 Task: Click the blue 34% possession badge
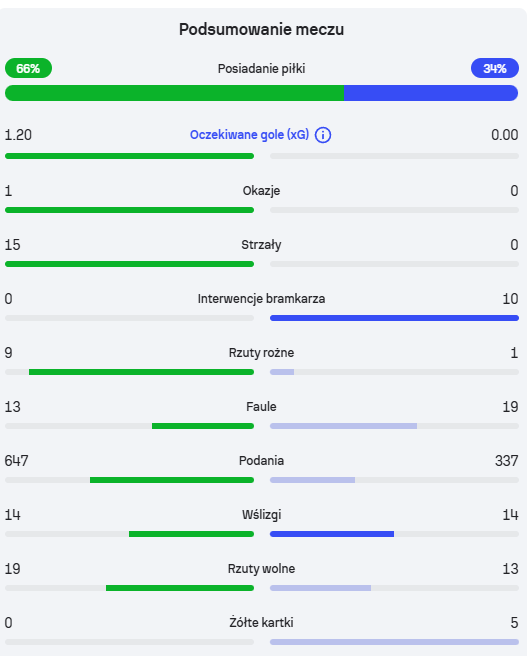coord(495,68)
